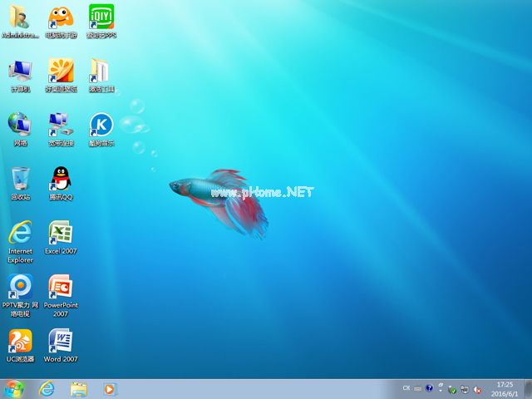This screenshot has height=399, width=532.
Task: Select the Excel 2007 shortcut
Action: 61,233
